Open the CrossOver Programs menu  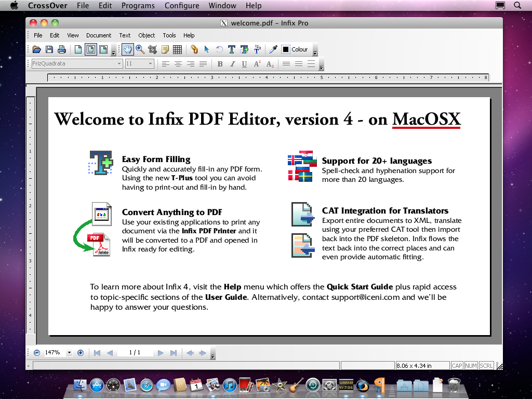138,6
